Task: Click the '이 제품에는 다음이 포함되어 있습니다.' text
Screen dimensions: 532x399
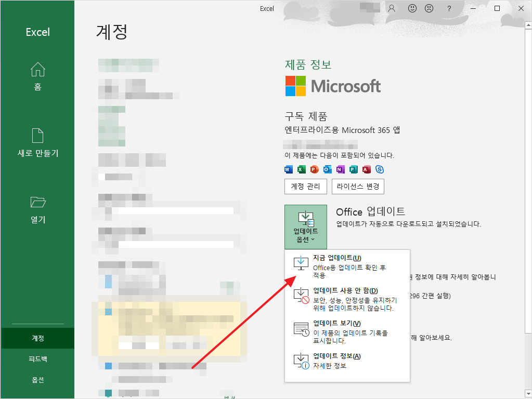Action: [x=339, y=156]
